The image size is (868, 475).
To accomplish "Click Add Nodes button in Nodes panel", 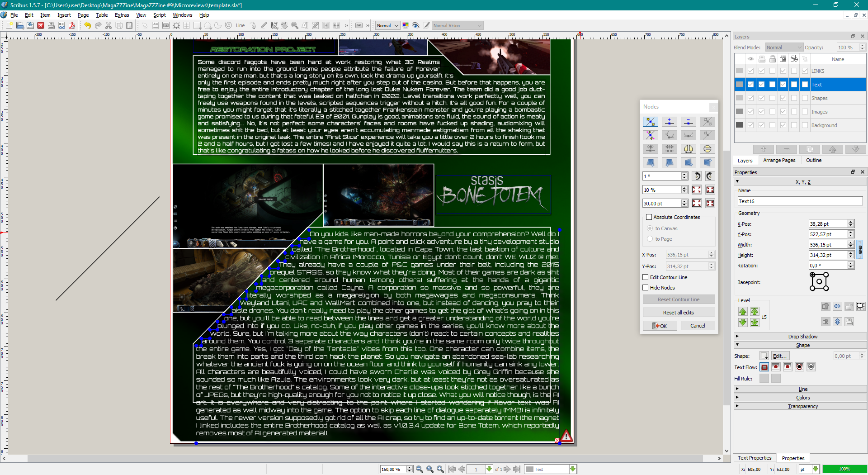I will coord(670,122).
